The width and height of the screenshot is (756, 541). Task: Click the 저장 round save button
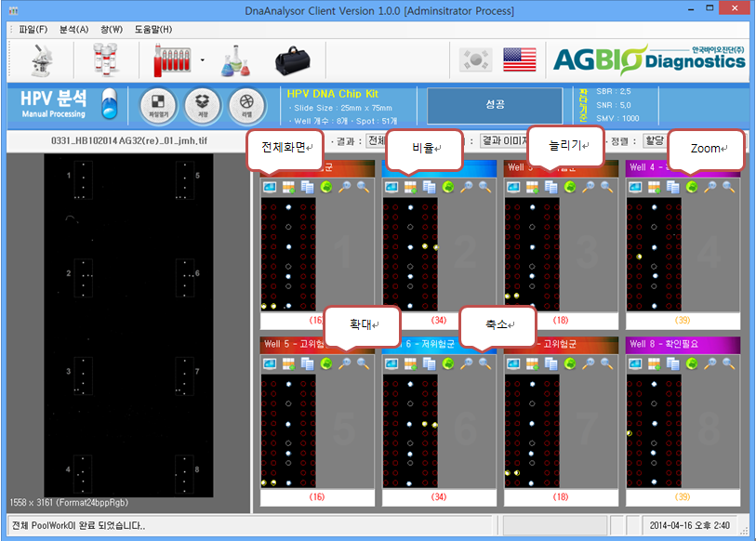pos(203,105)
